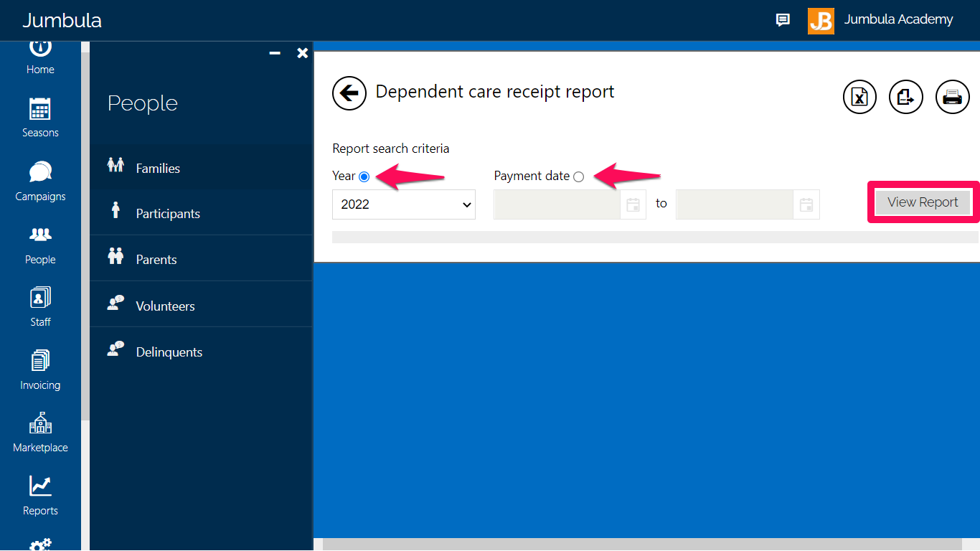The image size is (980, 551).
Task: Print the report using printer icon
Action: click(x=953, y=96)
